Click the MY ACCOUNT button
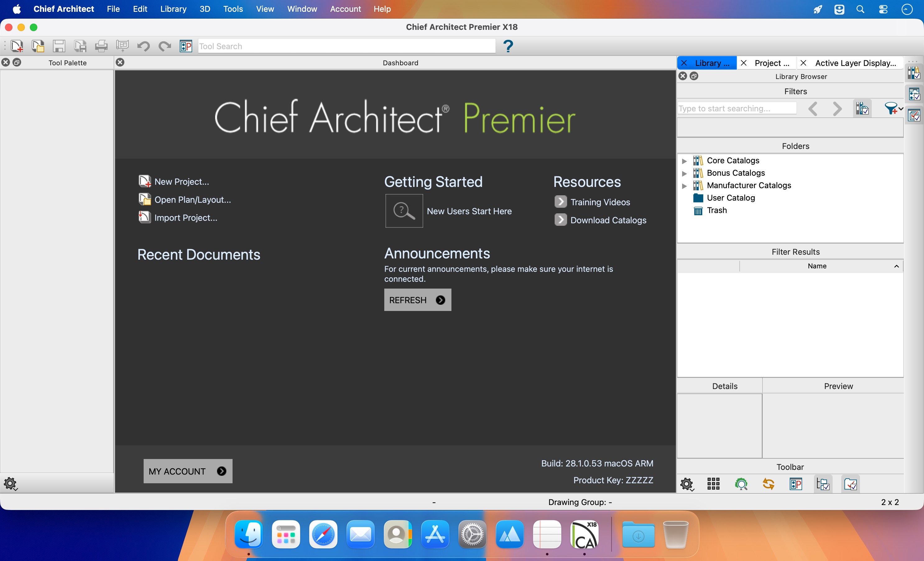 188,471
